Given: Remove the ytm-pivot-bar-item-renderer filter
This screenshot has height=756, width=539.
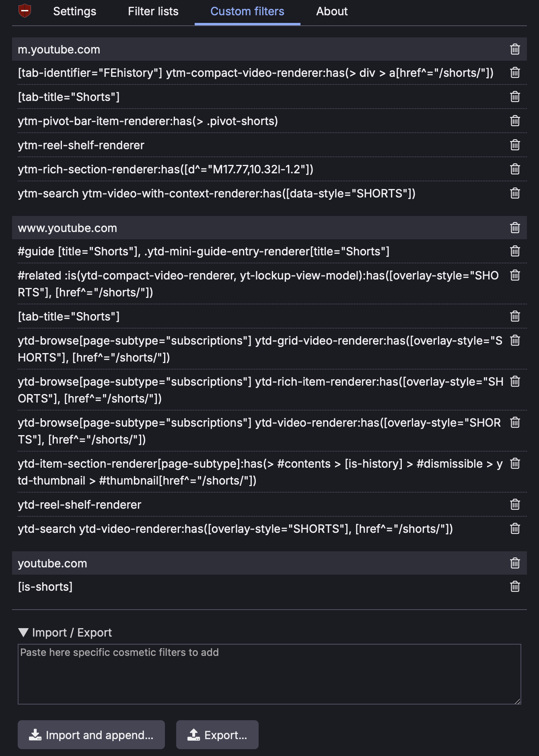Looking at the screenshot, I should (x=515, y=121).
